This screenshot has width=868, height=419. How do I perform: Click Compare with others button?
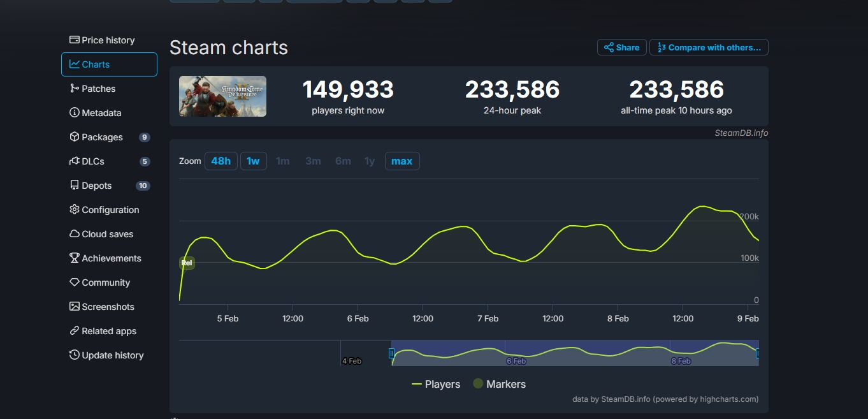click(709, 47)
